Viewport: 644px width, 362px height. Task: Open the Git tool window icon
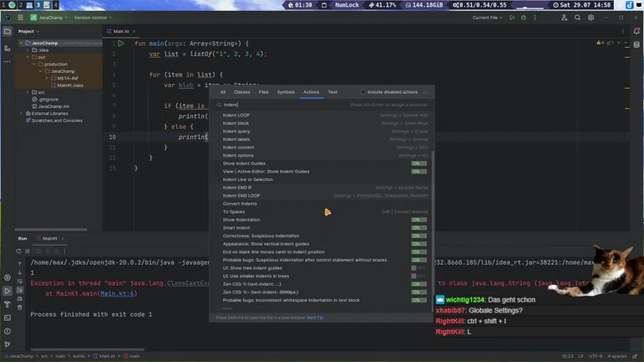[x=8, y=344]
